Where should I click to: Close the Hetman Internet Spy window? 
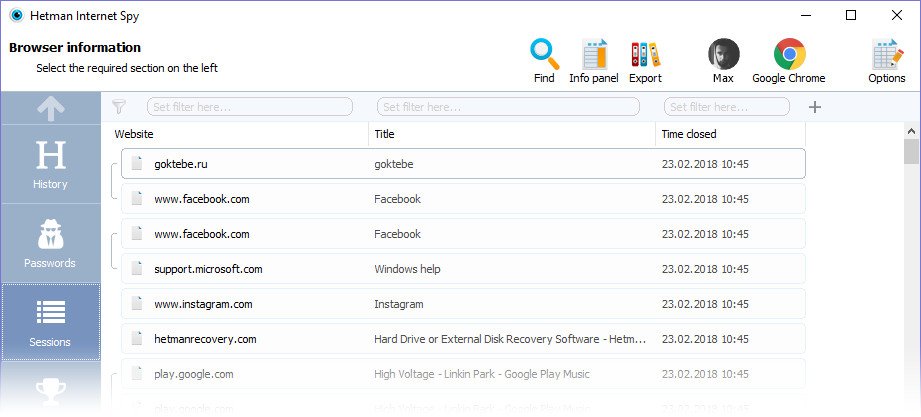(897, 16)
